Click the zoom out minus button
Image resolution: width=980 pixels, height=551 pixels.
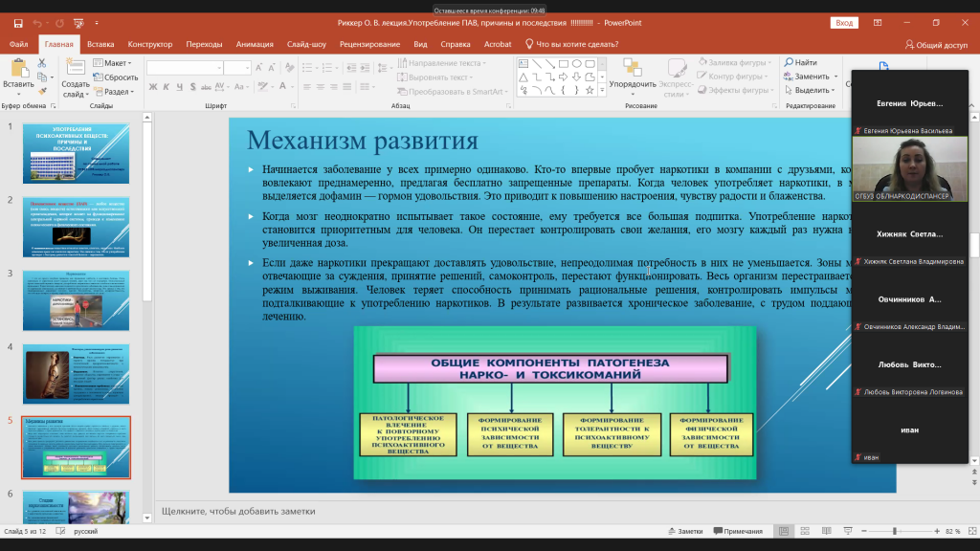864,531
